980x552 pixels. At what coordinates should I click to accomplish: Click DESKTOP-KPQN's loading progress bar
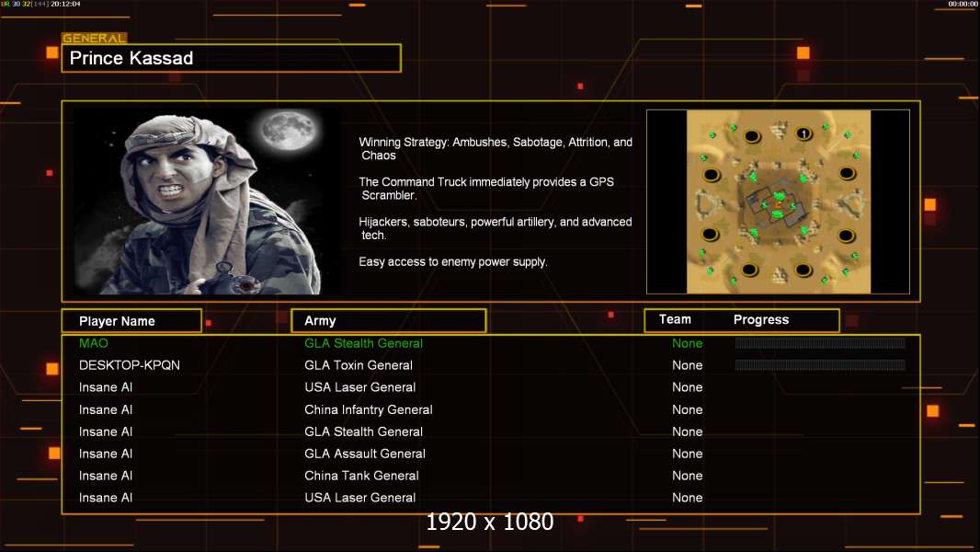[x=820, y=364]
